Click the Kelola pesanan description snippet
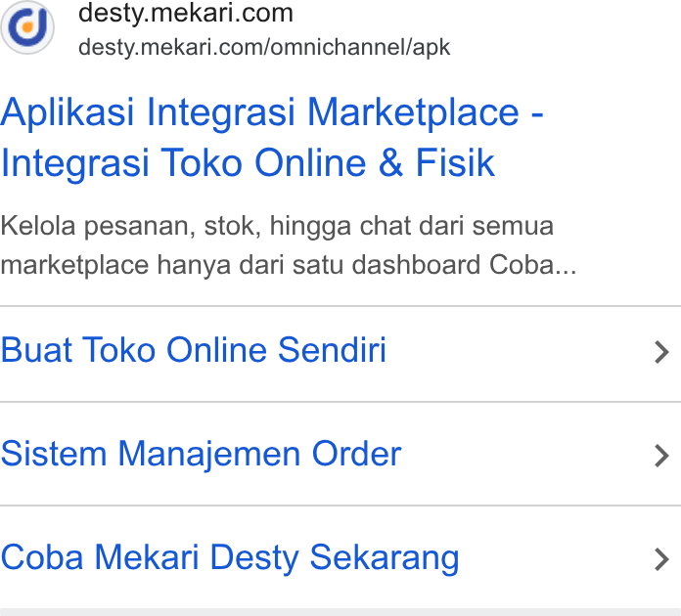This screenshot has width=681, height=616. point(289,245)
